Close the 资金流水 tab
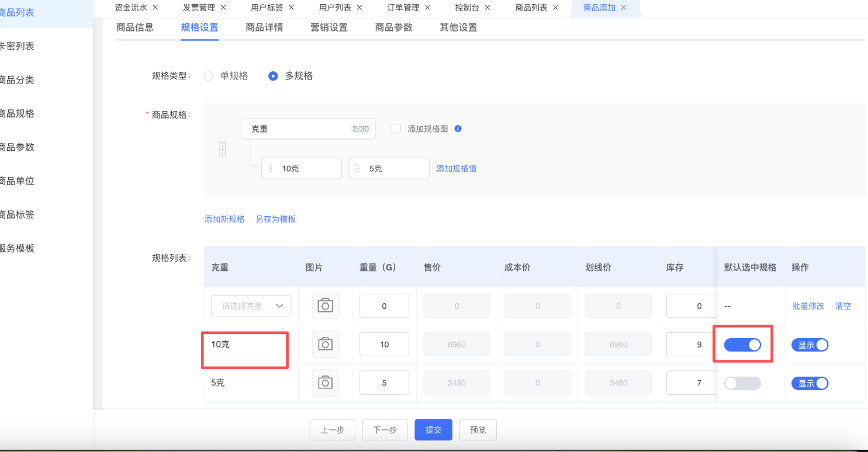The height and width of the screenshot is (452, 868). click(155, 8)
